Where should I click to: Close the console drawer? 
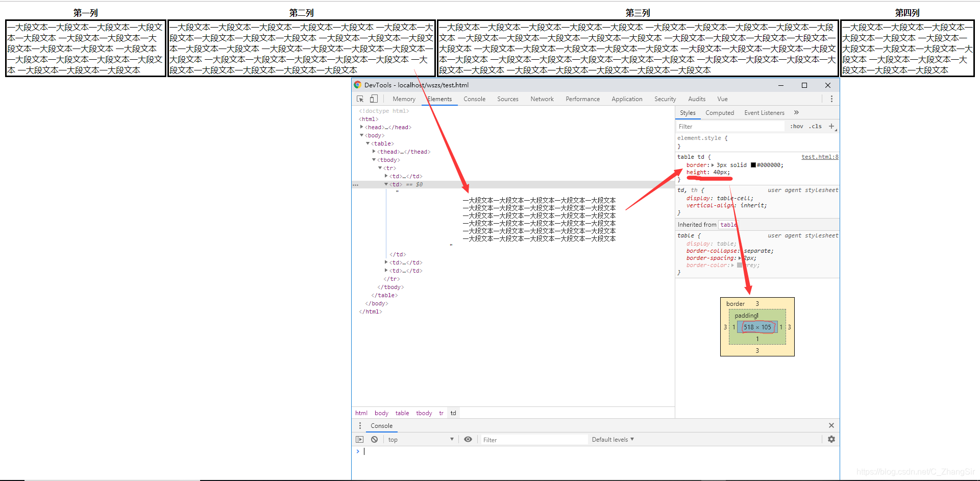[831, 425]
